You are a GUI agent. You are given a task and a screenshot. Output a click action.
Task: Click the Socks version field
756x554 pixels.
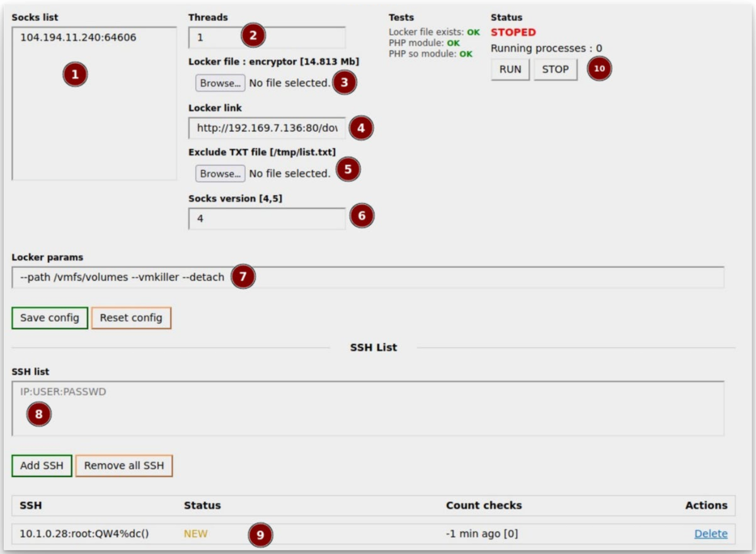click(265, 218)
